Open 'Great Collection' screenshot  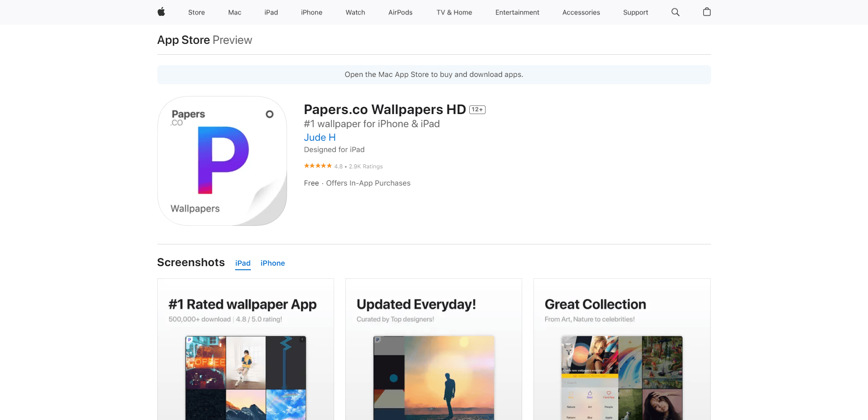[x=622, y=349]
